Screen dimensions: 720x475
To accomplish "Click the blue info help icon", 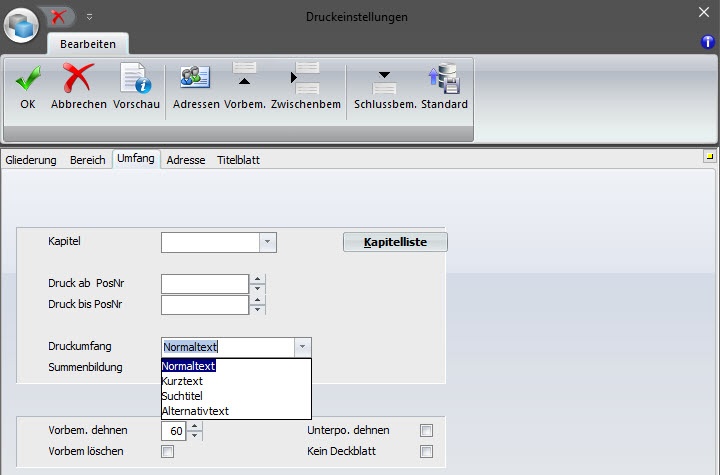I will (x=708, y=42).
